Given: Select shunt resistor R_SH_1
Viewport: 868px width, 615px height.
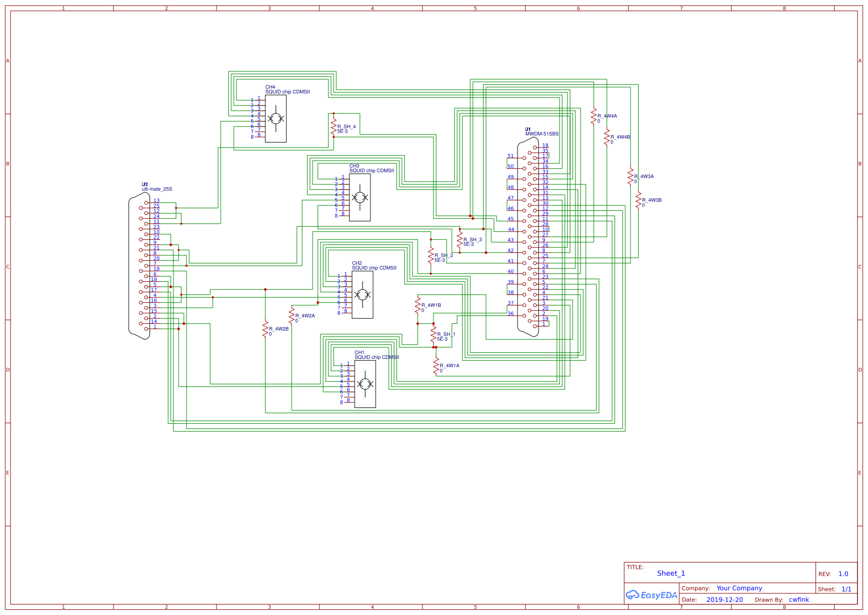Looking at the screenshot, I should point(433,335).
